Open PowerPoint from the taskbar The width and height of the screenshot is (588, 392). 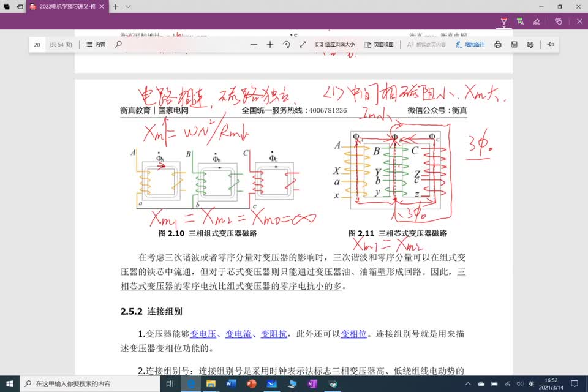[251, 384]
